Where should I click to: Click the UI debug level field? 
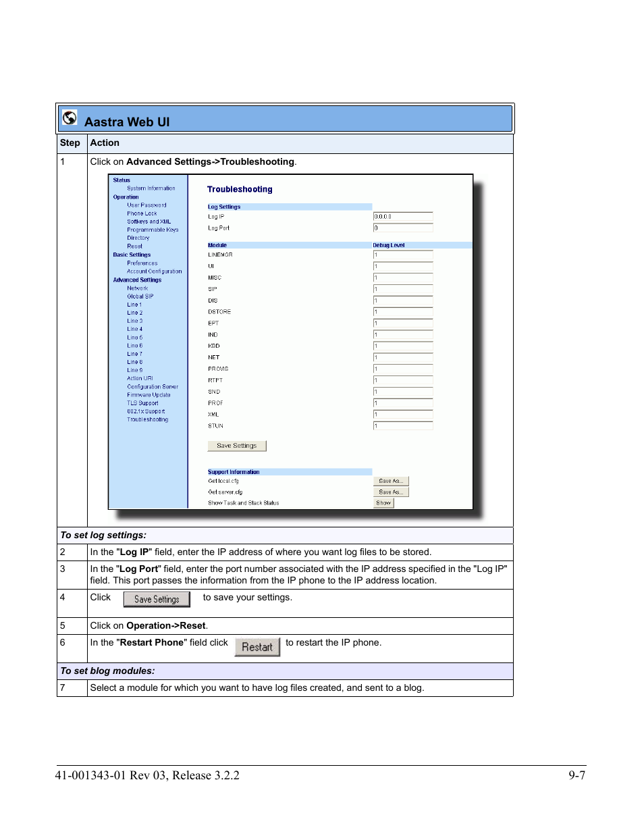[403, 266]
